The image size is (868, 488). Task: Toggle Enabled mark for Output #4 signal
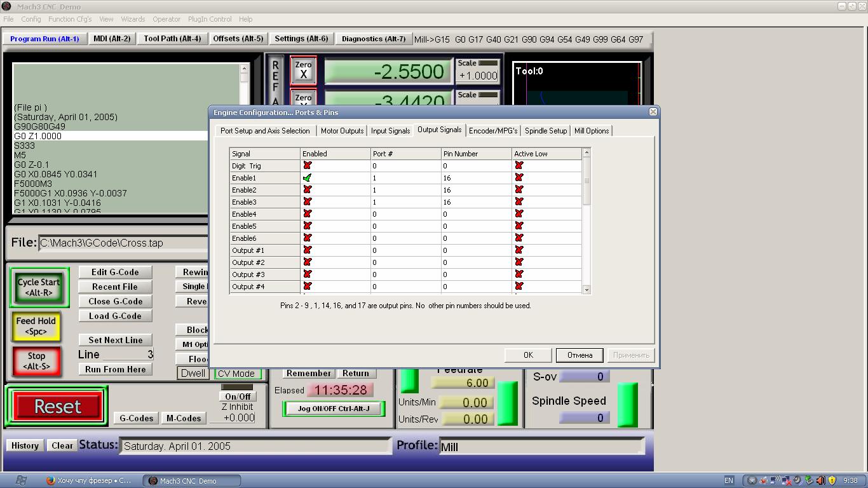coord(308,287)
